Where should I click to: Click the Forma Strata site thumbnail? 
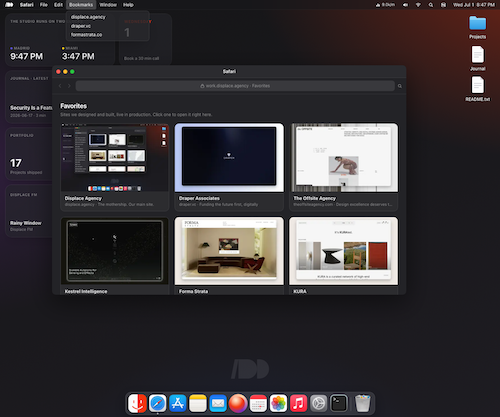coord(229,251)
